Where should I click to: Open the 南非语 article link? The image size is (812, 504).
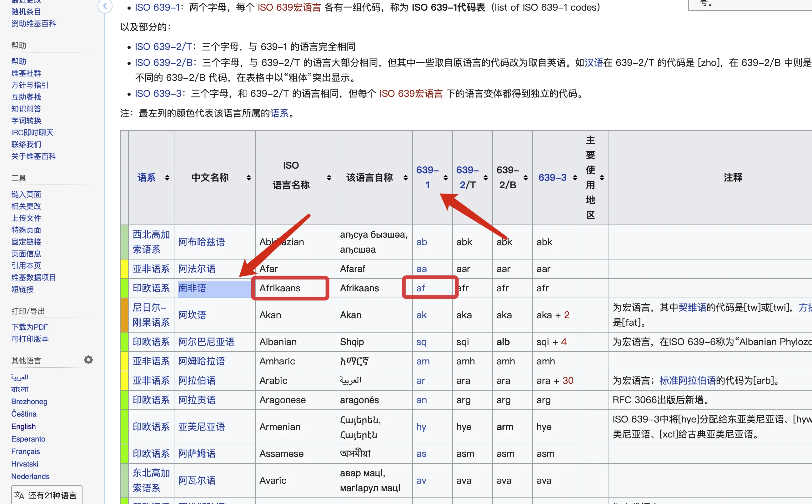[x=192, y=288]
